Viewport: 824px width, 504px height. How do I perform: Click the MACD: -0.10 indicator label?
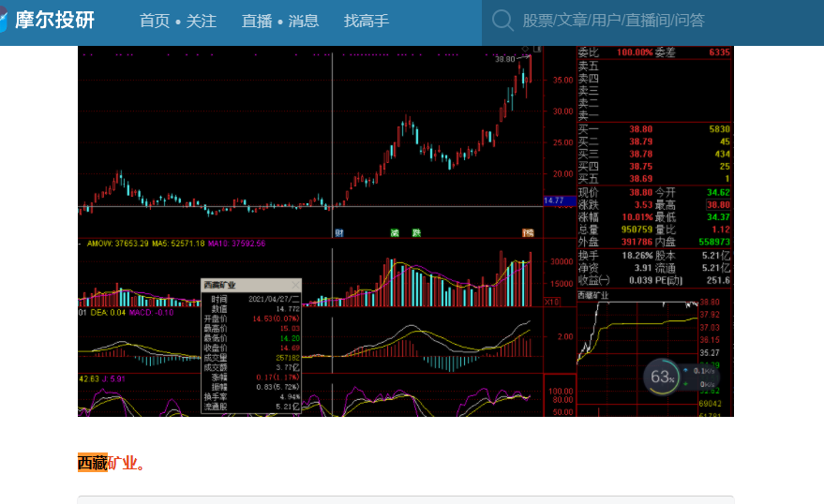pos(151,312)
